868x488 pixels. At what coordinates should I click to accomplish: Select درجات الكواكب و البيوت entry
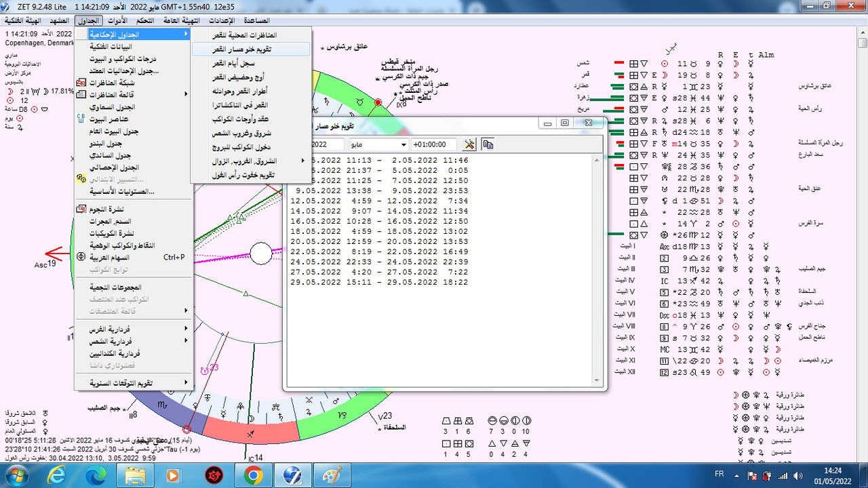click(134, 58)
